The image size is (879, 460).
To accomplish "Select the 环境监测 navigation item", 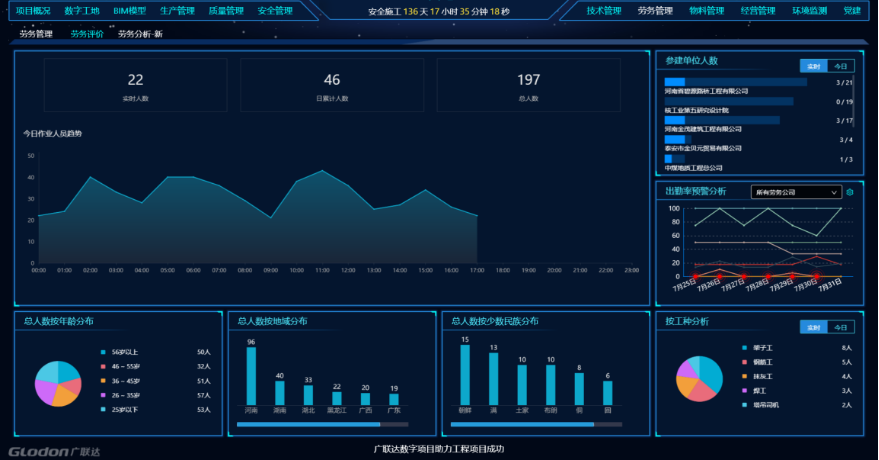I will tap(809, 11).
